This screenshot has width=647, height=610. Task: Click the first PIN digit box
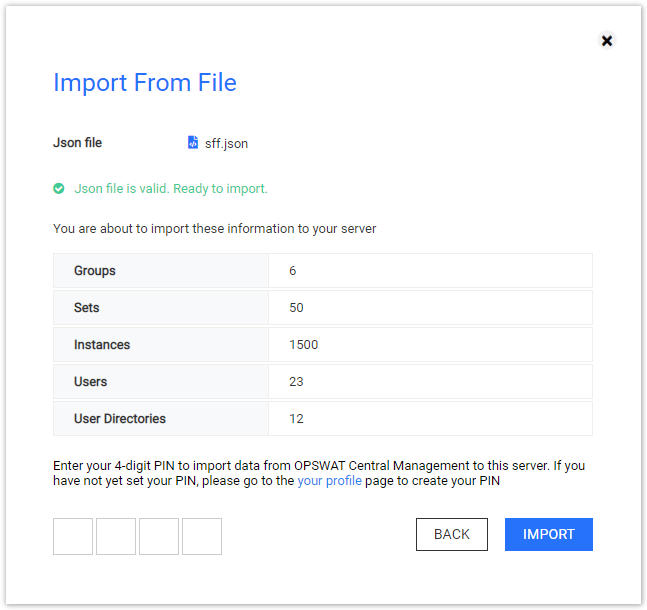pos(73,536)
